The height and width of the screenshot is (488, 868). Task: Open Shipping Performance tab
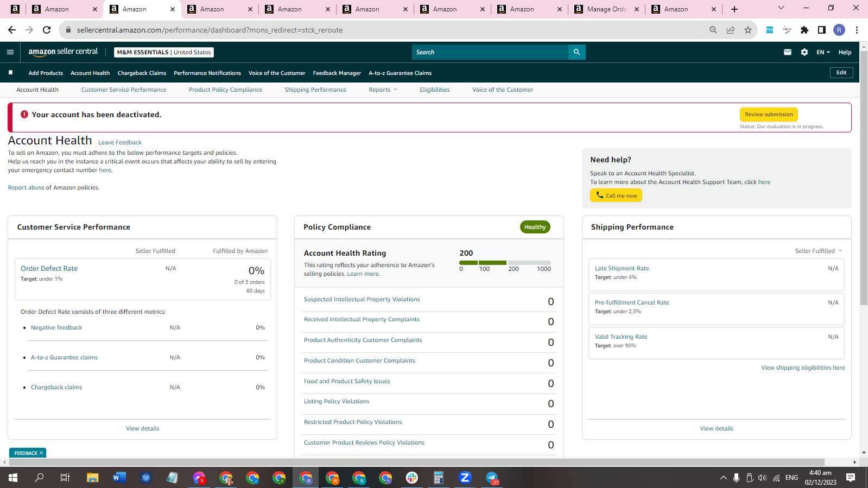coord(315,90)
